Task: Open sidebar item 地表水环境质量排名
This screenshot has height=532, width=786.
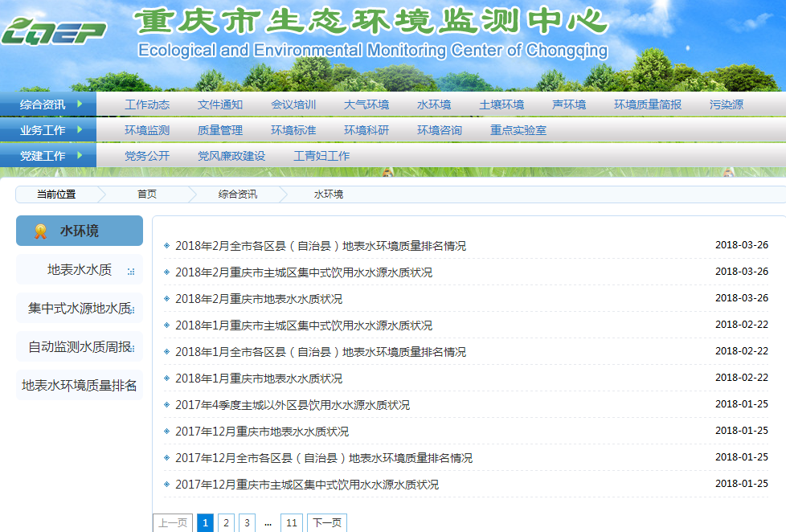Action: click(x=80, y=385)
